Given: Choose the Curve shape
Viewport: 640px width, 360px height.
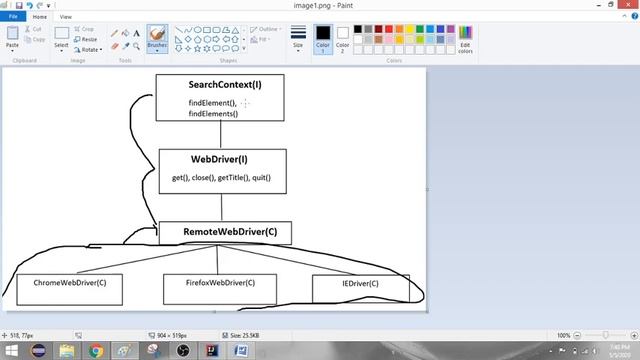Looking at the screenshot, I should pyautogui.click(x=188, y=30).
